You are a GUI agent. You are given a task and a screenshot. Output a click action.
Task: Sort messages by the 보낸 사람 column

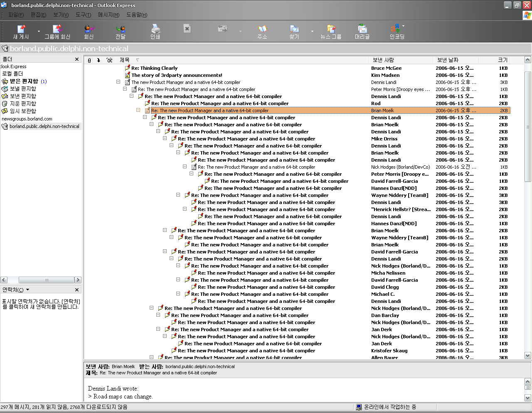(383, 60)
